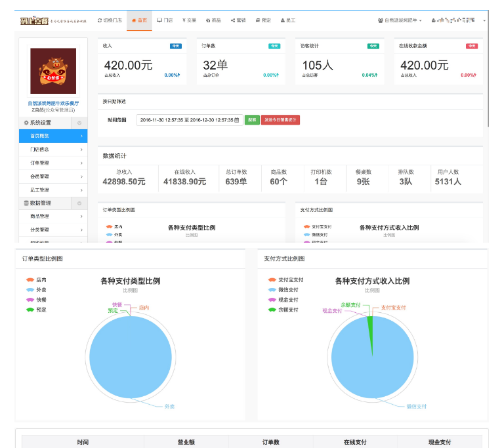The image size is (502, 448).
Task: Click the orange 店内 swatch in the small upper chart
Action: (109, 226)
